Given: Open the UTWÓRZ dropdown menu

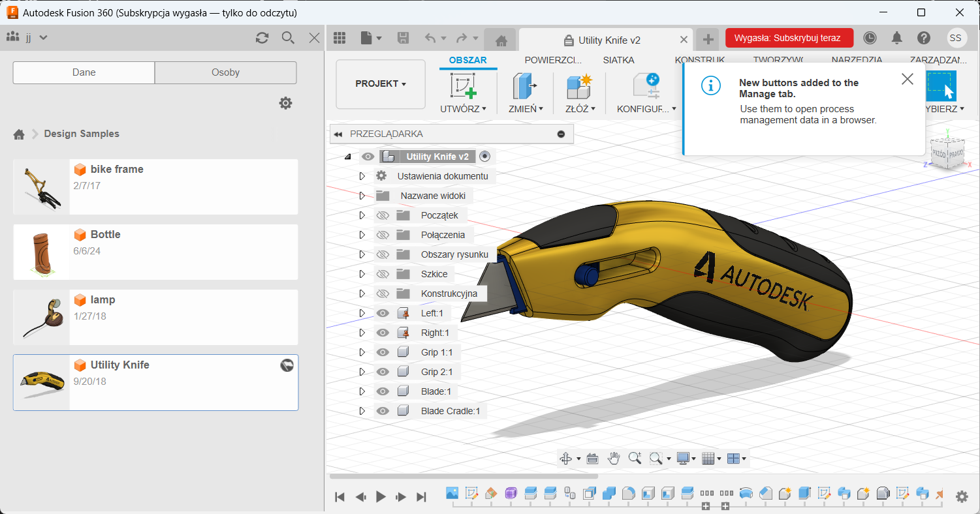Looking at the screenshot, I should pos(463,109).
